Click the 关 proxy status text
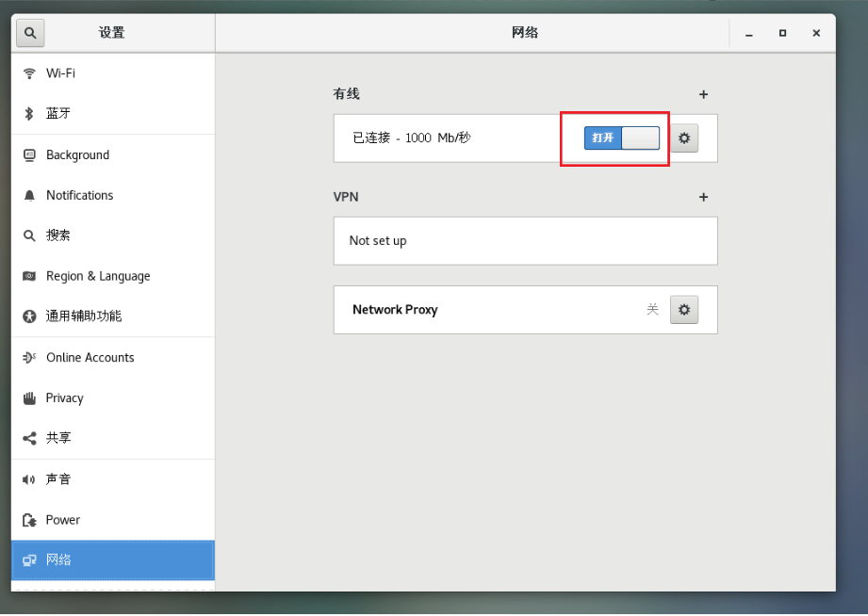 (653, 309)
